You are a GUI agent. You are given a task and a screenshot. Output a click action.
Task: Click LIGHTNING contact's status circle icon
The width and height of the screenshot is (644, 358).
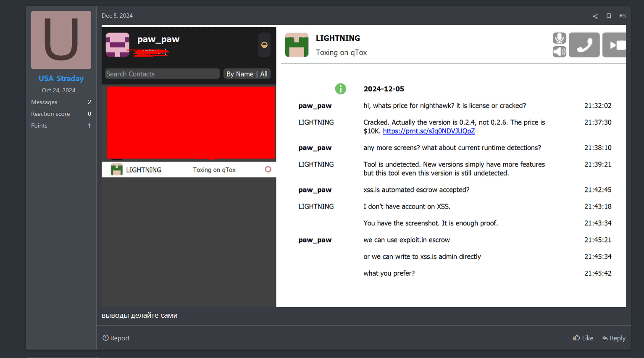pyautogui.click(x=268, y=169)
